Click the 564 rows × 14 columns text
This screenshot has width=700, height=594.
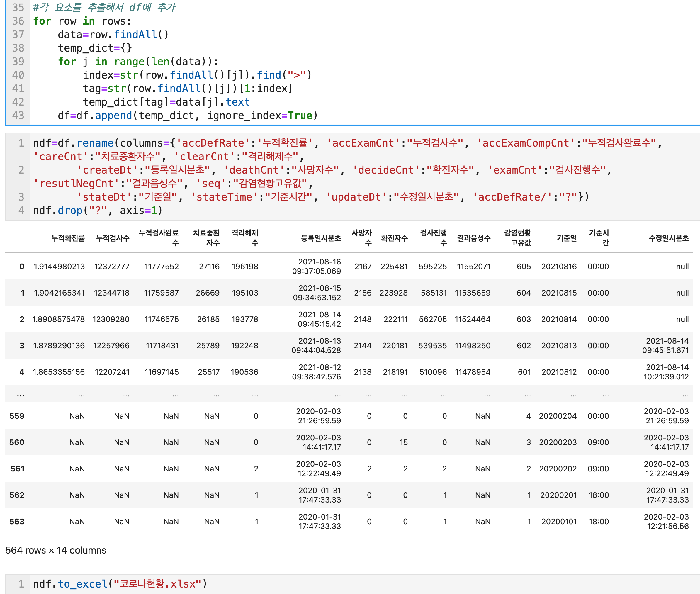(56, 550)
